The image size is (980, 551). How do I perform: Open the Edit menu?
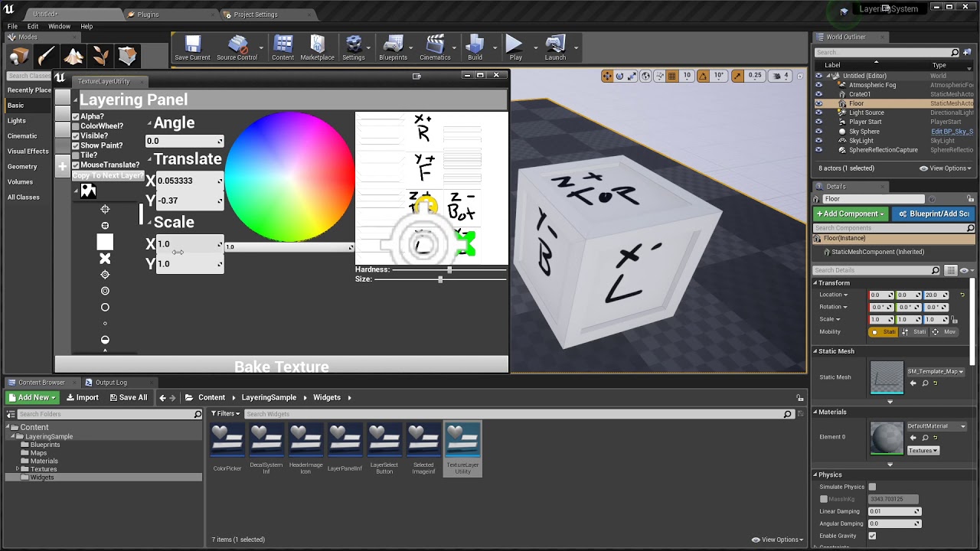click(33, 26)
